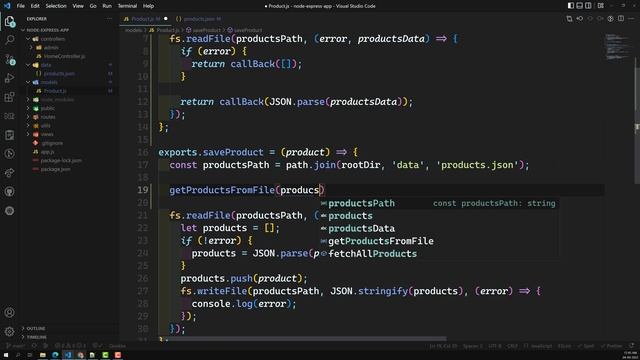Open the View menu

pos(78,6)
